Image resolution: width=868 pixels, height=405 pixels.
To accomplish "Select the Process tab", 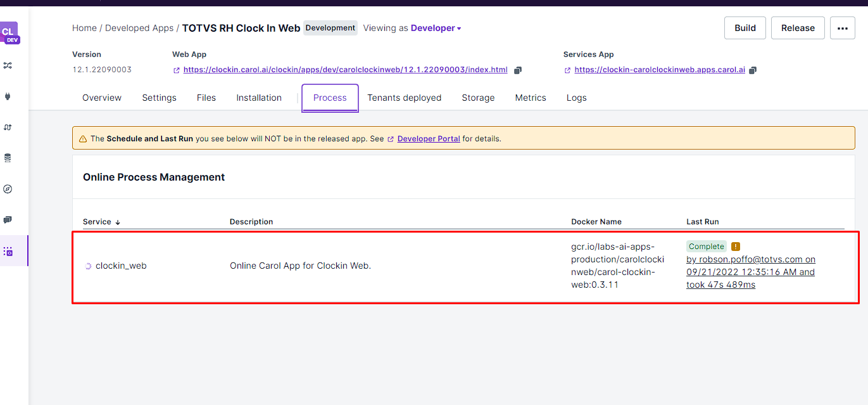I will tap(330, 98).
